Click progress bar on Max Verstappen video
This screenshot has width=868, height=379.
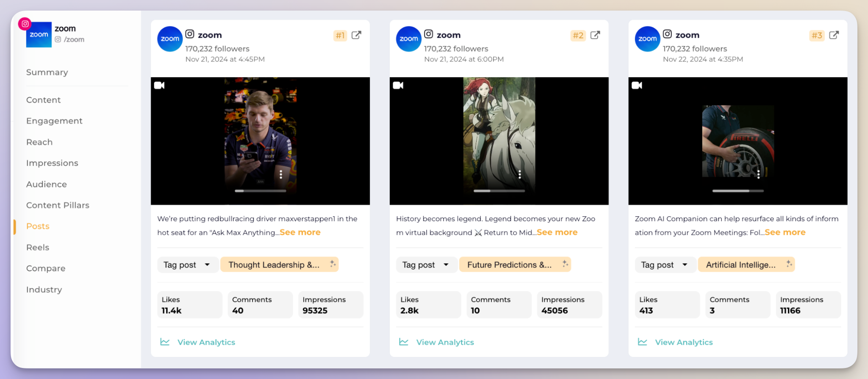point(261,191)
